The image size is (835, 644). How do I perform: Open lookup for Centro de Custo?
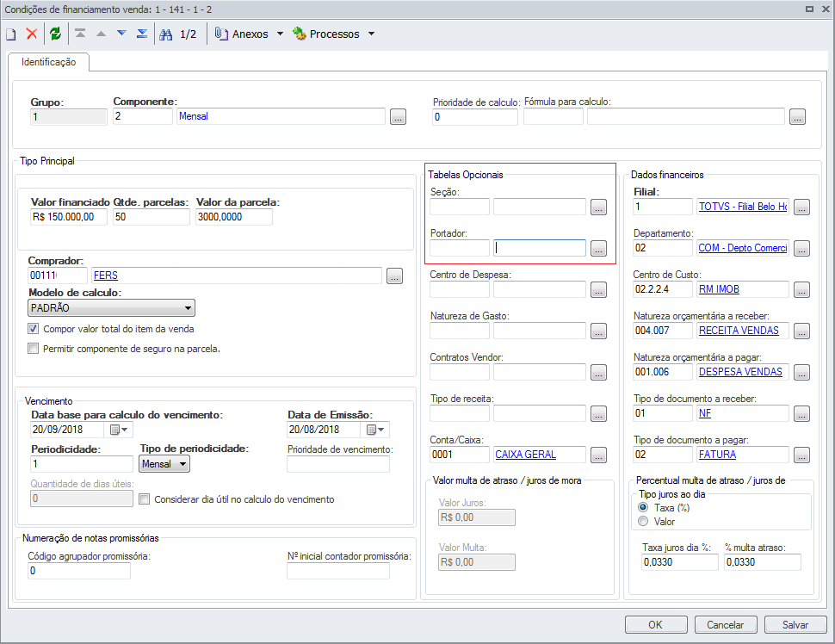(802, 290)
